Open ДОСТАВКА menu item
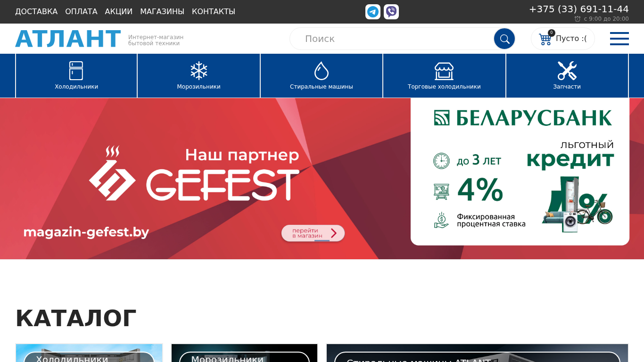This screenshot has width=644, height=362. pos(36,12)
